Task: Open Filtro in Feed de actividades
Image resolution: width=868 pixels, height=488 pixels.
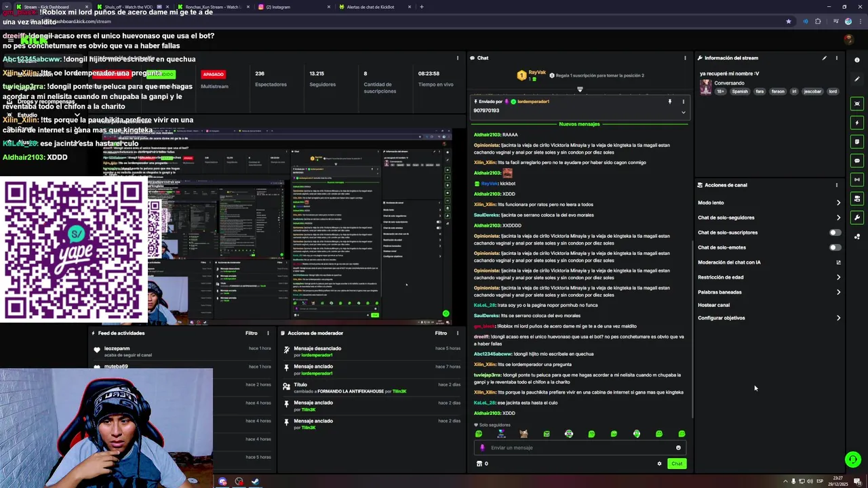Action: tap(251, 333)
